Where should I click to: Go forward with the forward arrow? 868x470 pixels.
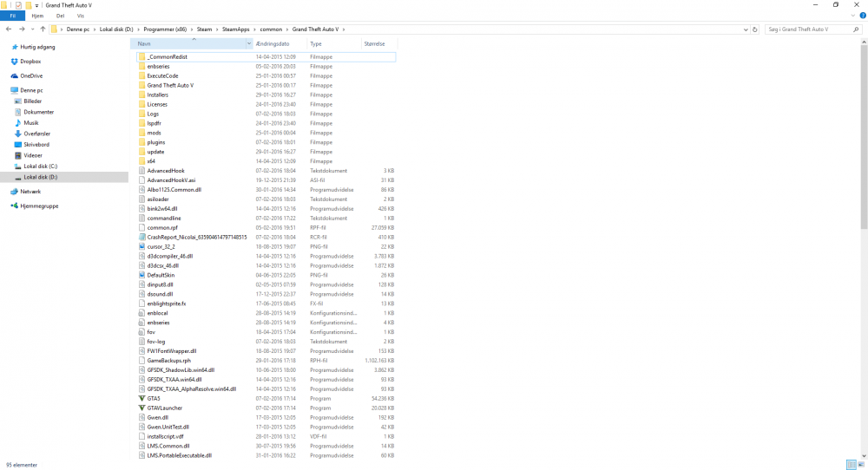[22, 29]
